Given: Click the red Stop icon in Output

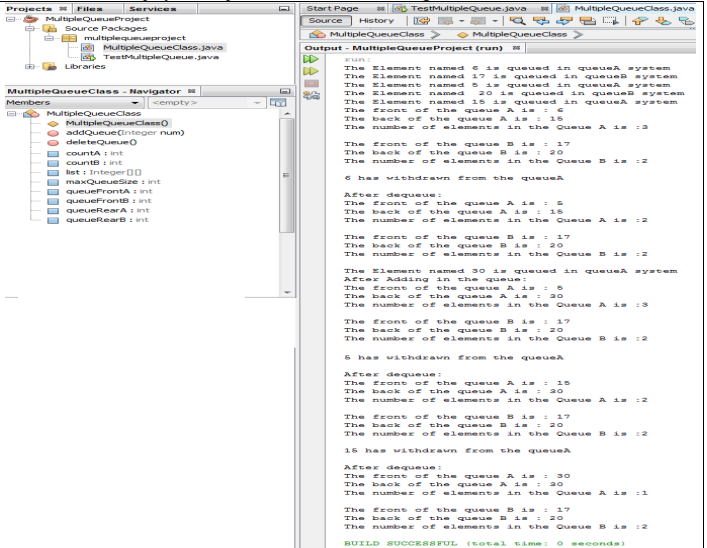Looking at the screenshot, I should [311, 83].
